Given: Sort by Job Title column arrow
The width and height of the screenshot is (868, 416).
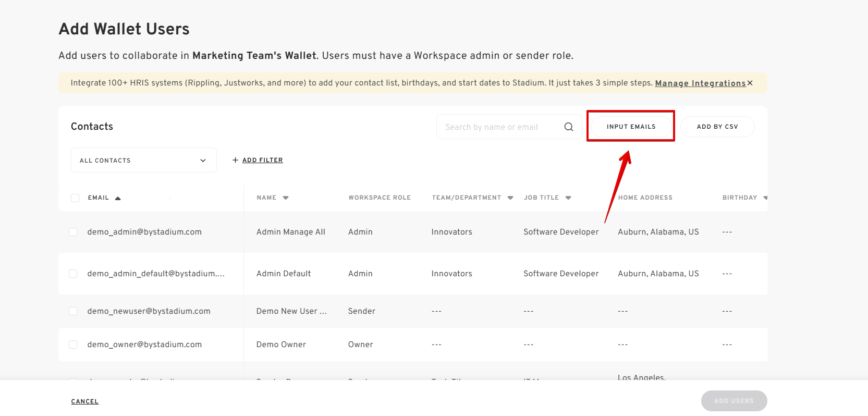Looking at the screenshot, I should coord(568,198).
